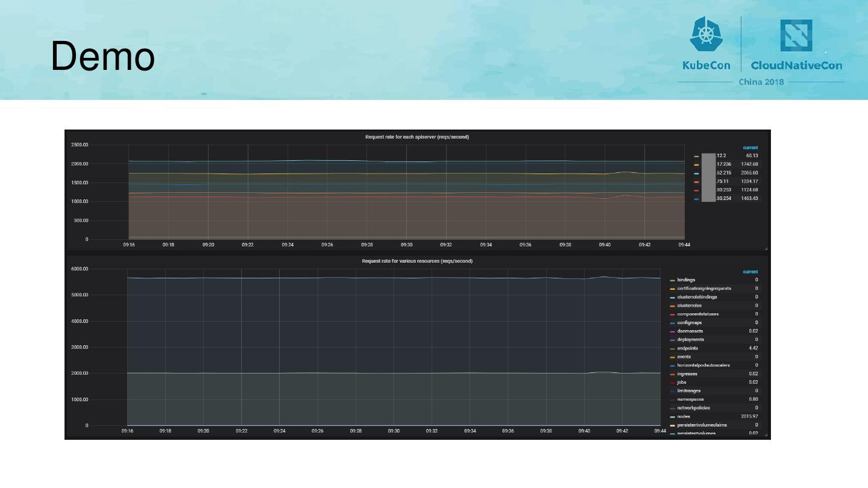Sort resources legend by 'current' header
The width and height of the screenshot is (868, 488).
750,272
